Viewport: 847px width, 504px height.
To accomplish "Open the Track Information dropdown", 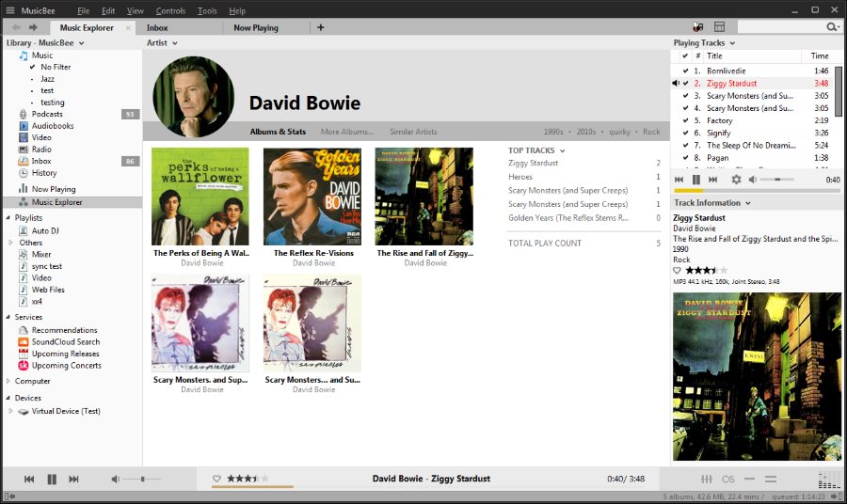I will (712, 203).
